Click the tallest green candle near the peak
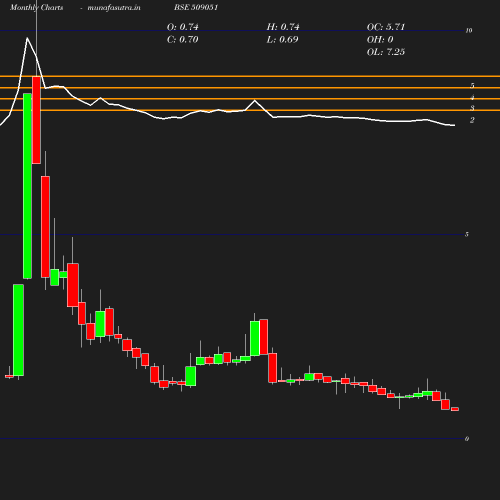Viewport: 500px width, 500px height. click(x=27, y=186)
